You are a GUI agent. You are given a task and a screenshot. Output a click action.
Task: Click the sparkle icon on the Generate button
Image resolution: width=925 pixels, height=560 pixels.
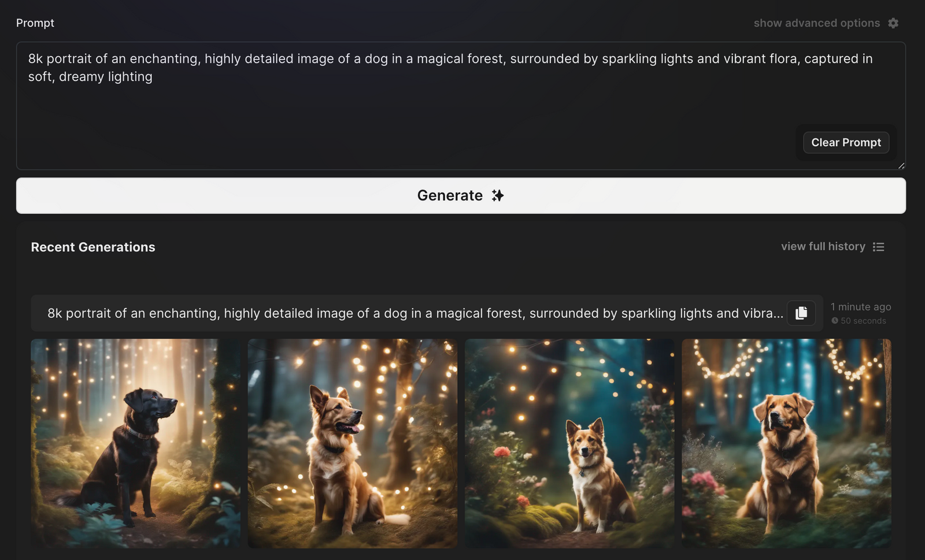point(496,195)
